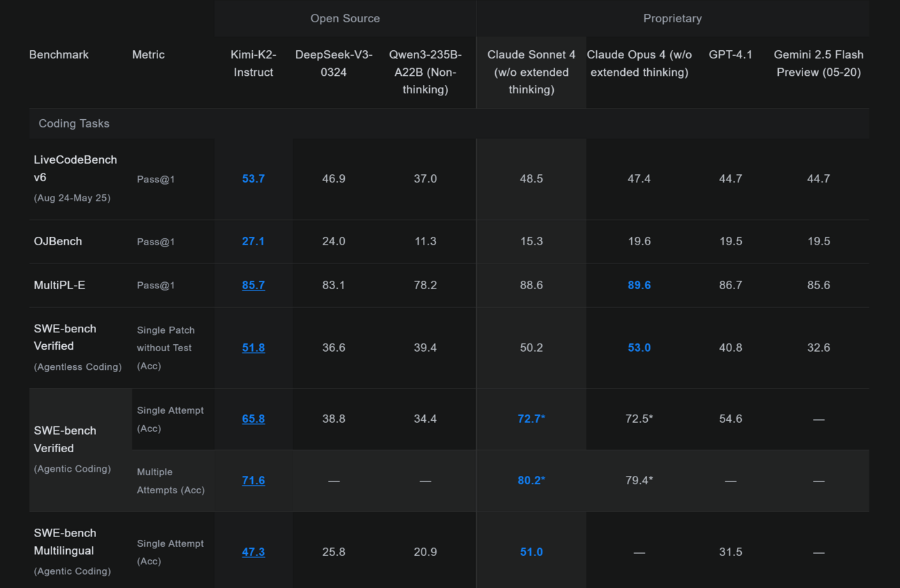Select Claude Opus 4 score 72.5*

click(639, 419)
